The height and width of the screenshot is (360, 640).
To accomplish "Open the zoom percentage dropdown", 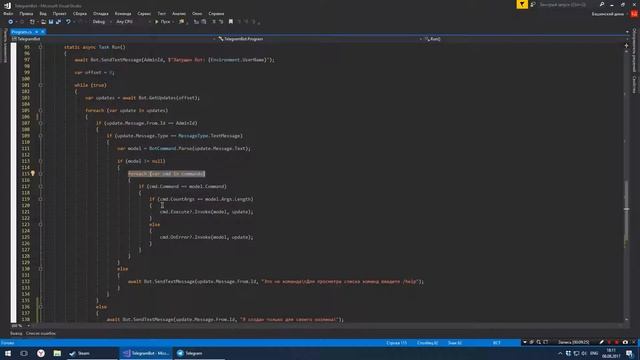I will [20, 326].
